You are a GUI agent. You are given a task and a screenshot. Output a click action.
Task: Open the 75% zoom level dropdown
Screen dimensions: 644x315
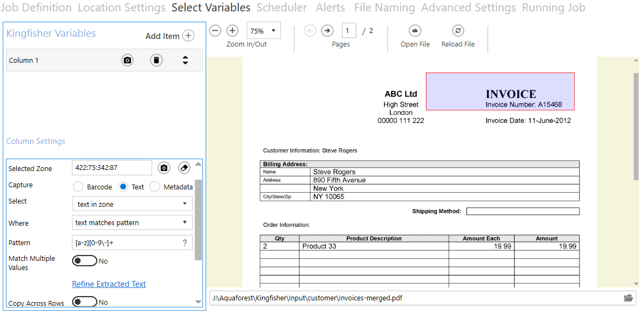[264, 31]
